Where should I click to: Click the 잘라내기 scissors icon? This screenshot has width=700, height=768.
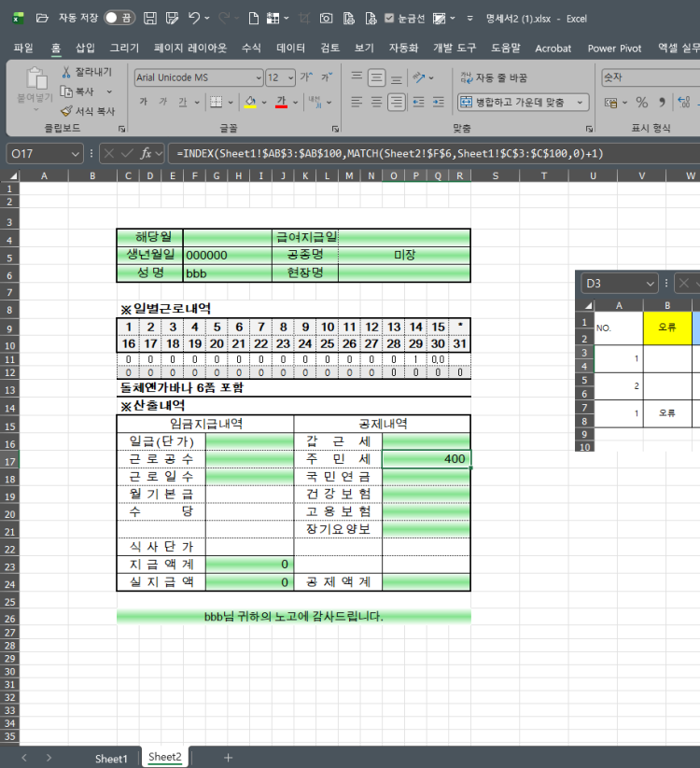click(x=66, y=72)
